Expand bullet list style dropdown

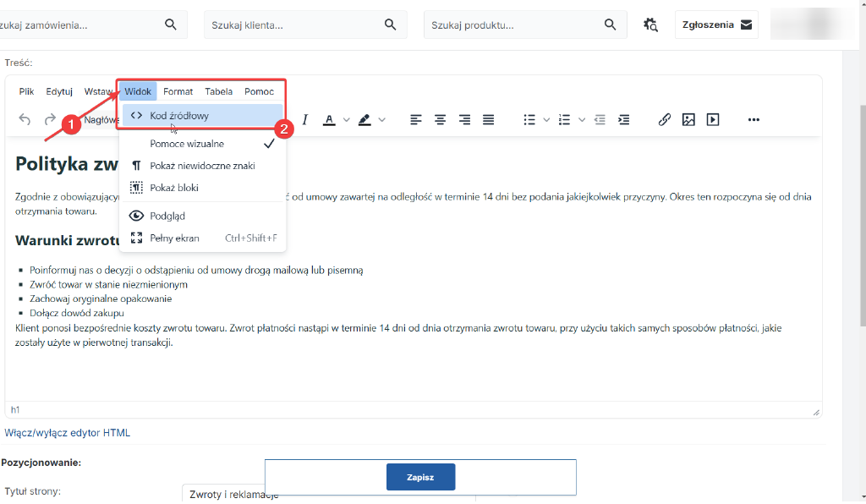[546, 120]
